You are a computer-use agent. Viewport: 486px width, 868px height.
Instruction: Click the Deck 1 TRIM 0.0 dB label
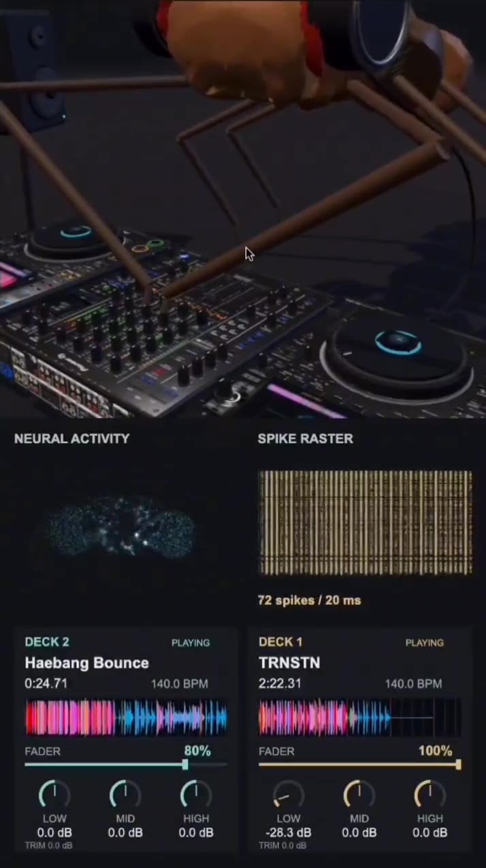click(282, 846)
